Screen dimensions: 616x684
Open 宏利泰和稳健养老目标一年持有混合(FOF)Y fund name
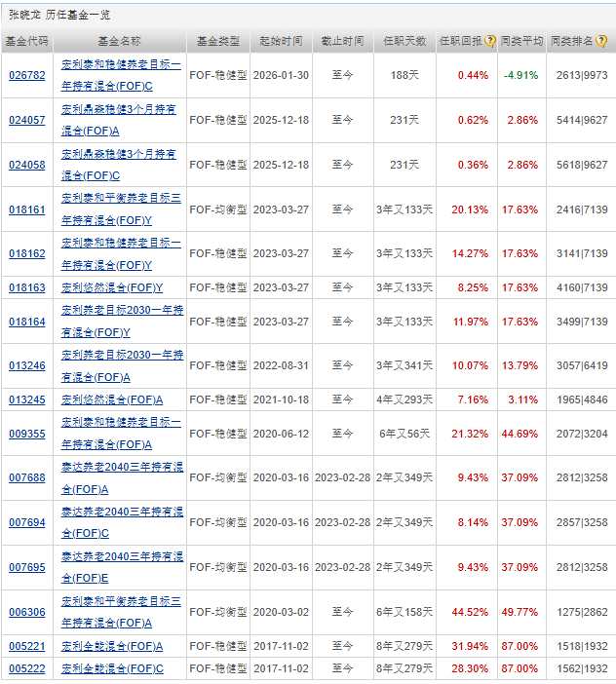click(x=121, y=254)
